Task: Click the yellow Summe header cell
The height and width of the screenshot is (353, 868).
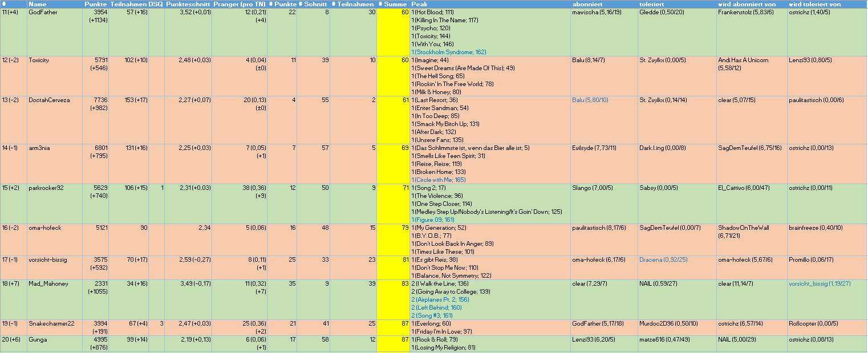Action: [x=393, y=4]
